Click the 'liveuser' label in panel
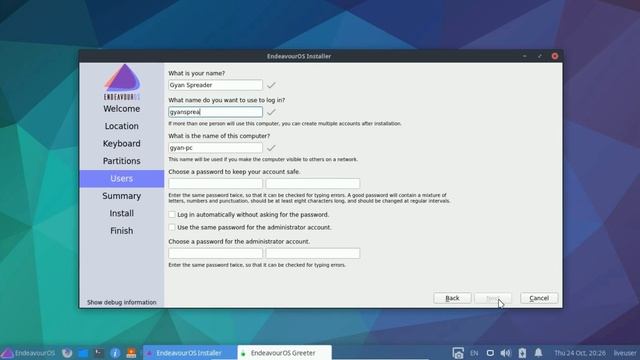This screenshot has width=640, height=360. point(625,353)
